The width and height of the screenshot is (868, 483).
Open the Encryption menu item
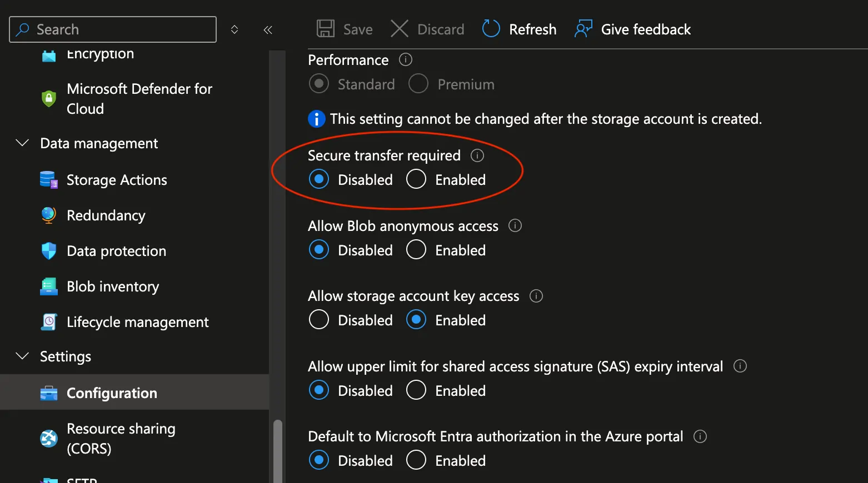[100, 54]
